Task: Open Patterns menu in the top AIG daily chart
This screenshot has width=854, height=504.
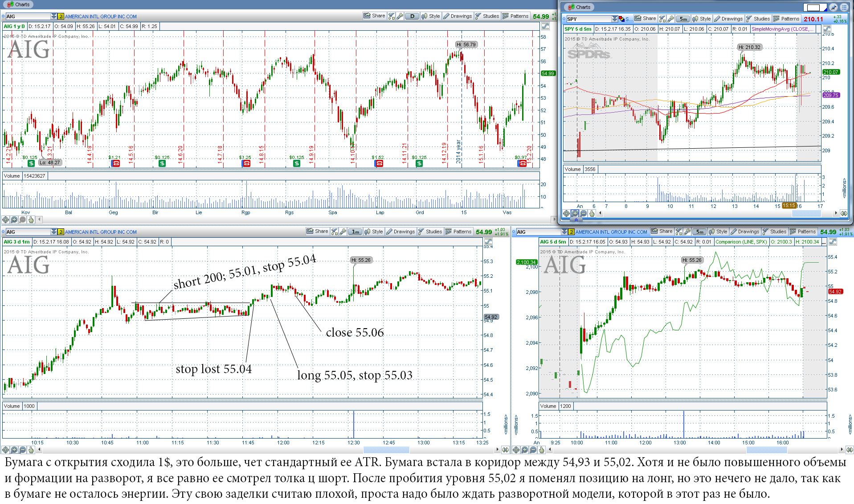Action: pyautogui.click(x=515, y=16)
